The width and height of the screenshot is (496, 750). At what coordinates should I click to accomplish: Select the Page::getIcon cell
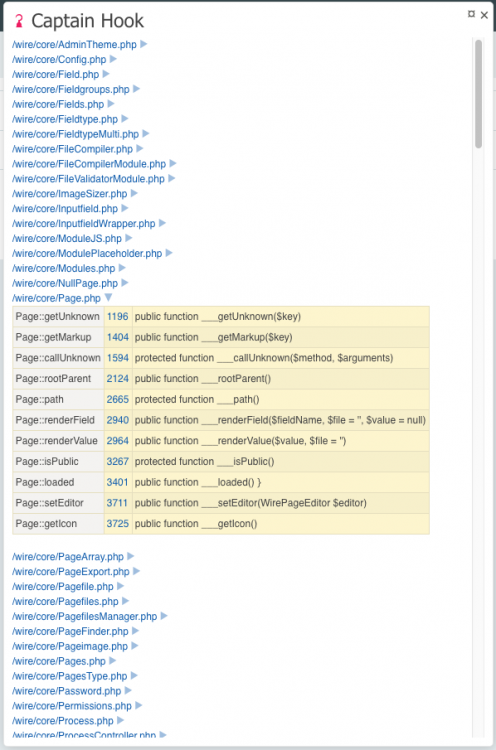click(58, 524)
